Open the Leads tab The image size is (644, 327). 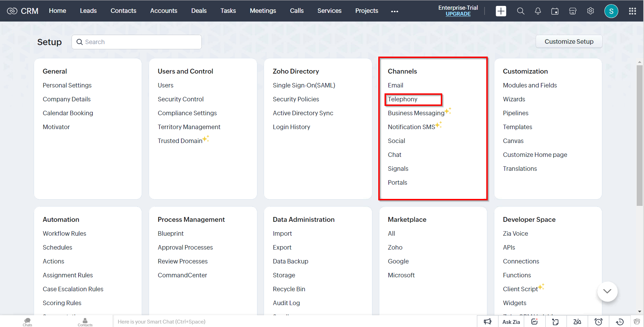coord(88,11)
